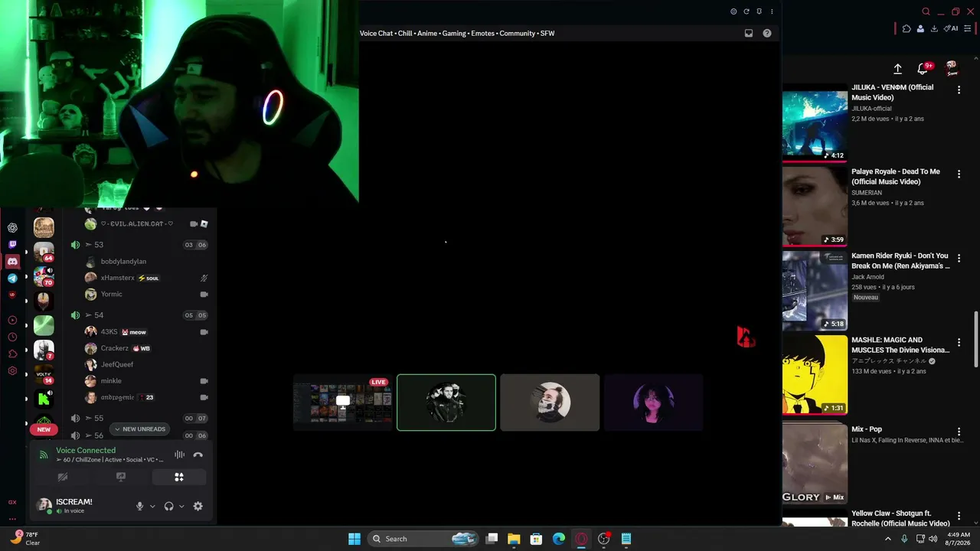Open activities button in voice panel
Viewport: 980px width, 551px height.
coord(179,477)
